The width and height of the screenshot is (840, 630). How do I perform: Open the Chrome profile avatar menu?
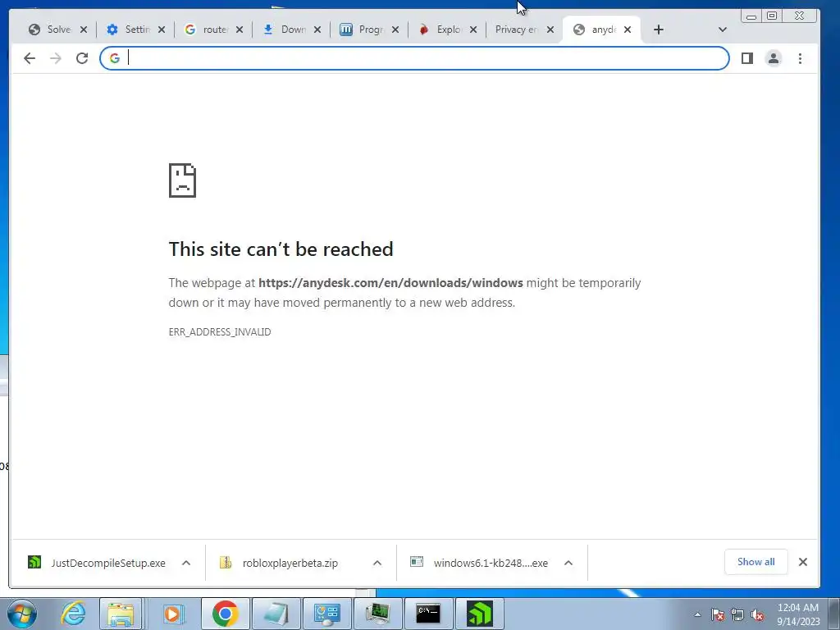pos(774,58)
